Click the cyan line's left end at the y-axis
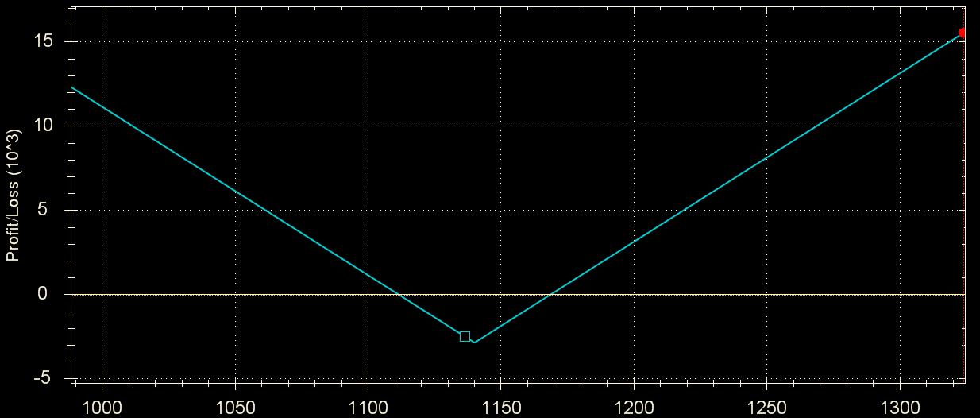Image resolution: width=980 pixels, height=418 pixels. pyautogui.click(x=72, y=87)
